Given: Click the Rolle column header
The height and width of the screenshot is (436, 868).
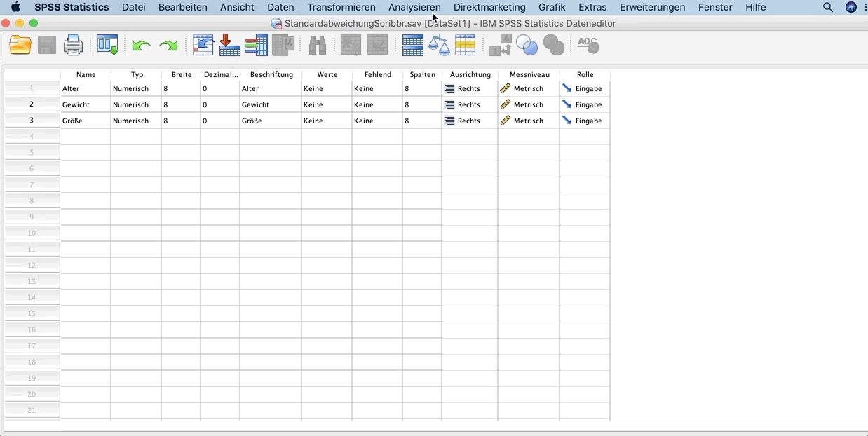Looking at the screenshot, I should [585, 74].
